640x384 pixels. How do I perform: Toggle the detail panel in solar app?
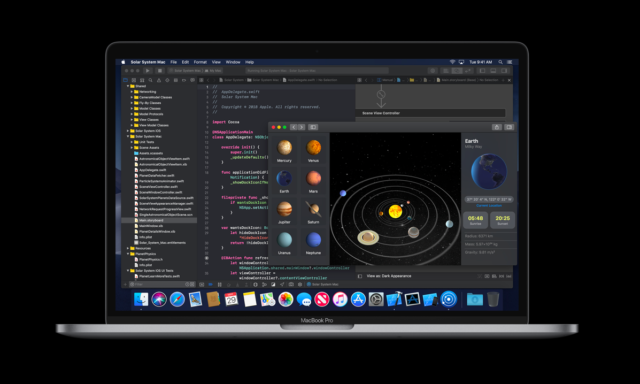click(509, 127)
